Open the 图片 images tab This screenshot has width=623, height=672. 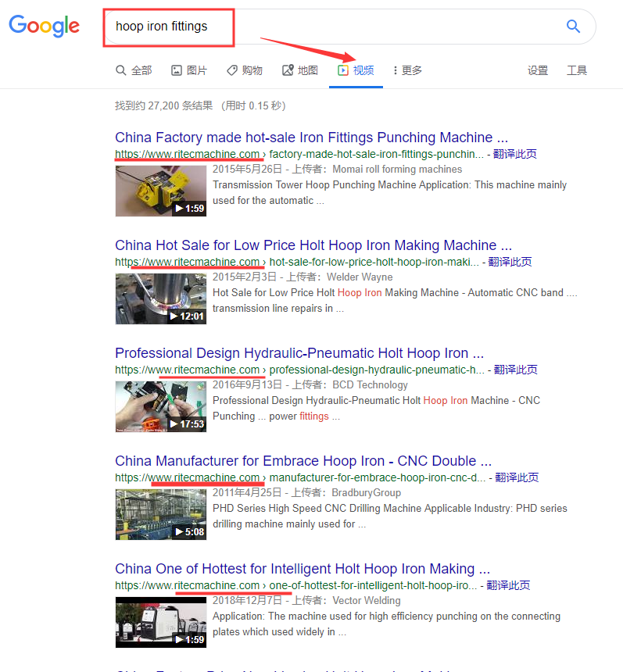pos(189,70)
